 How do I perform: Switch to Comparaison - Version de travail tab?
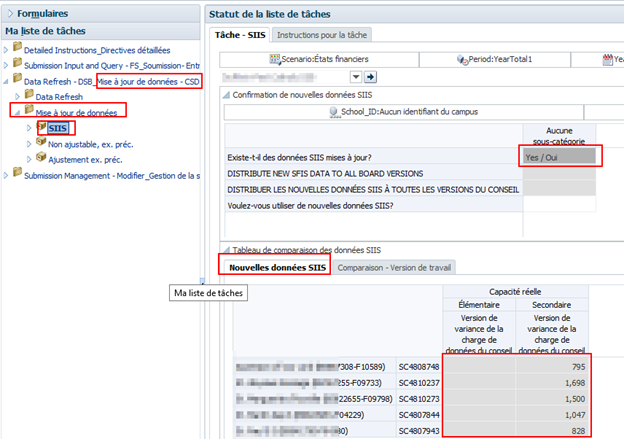(394, 267)
